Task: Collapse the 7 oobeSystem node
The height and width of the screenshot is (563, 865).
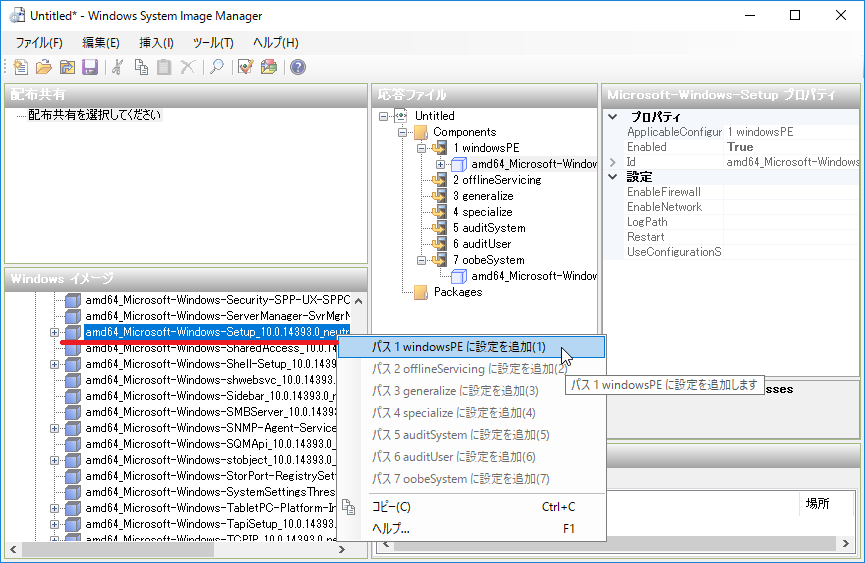Action: (x=421, y=260)
